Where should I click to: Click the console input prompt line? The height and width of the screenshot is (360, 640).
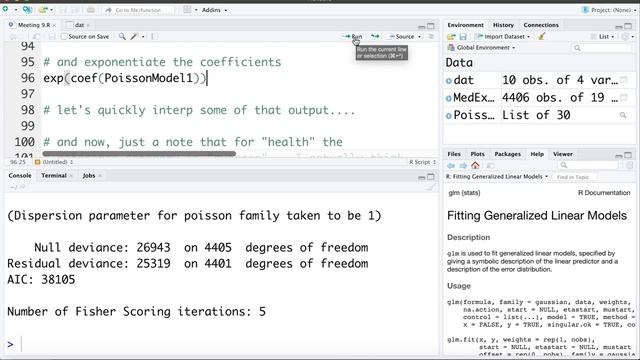tap(220, 344)
